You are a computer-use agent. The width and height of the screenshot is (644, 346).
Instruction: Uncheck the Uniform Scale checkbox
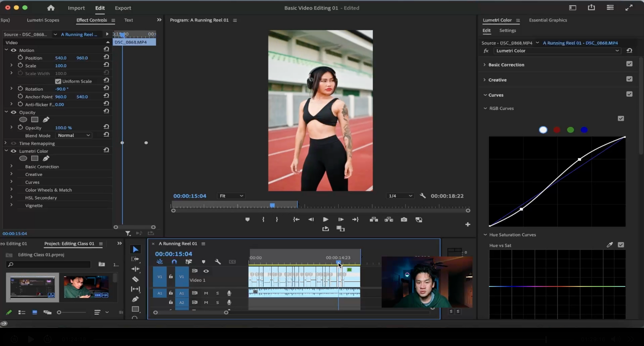point(58,81)
